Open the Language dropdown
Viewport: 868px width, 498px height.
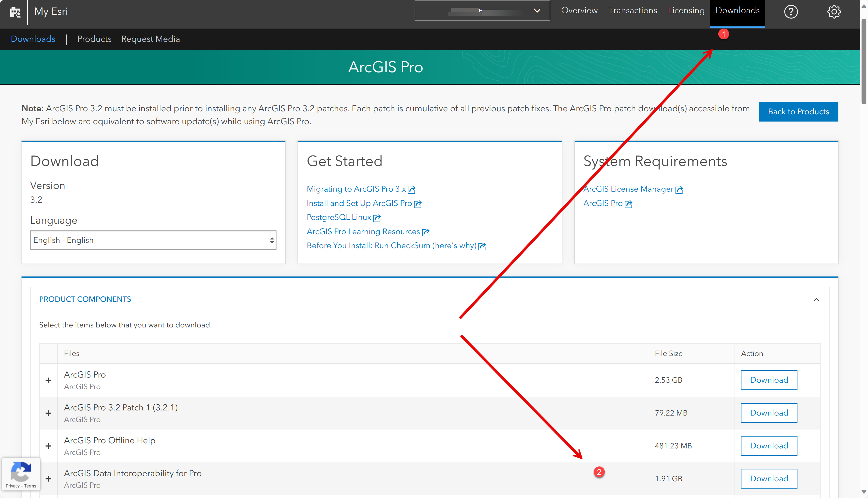tap(153, 240)
